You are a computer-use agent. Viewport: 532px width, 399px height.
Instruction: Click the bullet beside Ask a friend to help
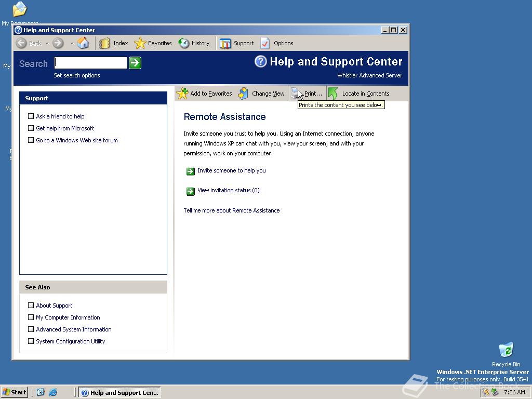point(31,116)
